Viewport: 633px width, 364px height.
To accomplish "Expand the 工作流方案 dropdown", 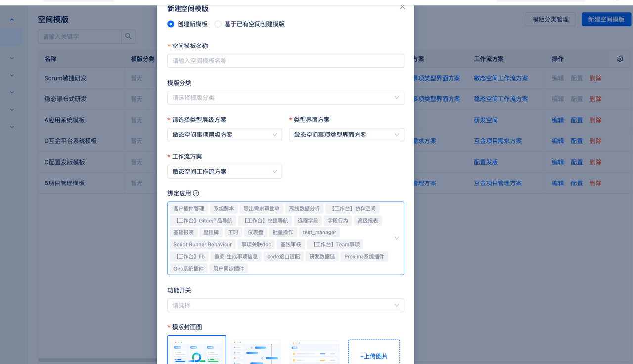I will click(x=225, y=172).
